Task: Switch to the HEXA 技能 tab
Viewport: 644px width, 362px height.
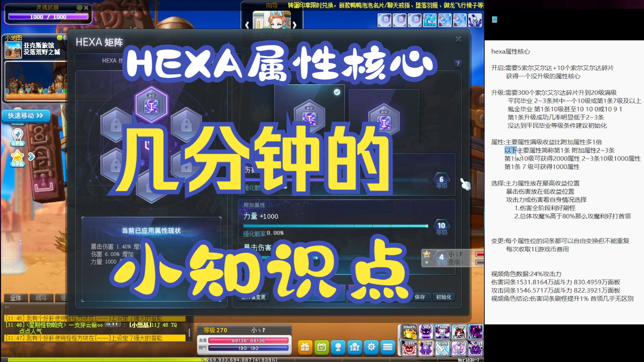Action: [x=112, y=61]
